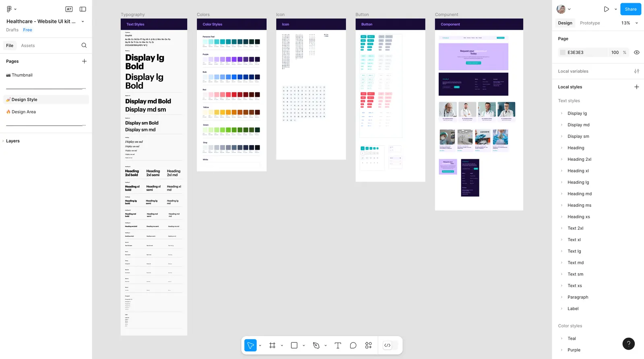This screenshot has width=644, height=359.
Task: Select the Rectangle shape tool
Action: point(294,345)
